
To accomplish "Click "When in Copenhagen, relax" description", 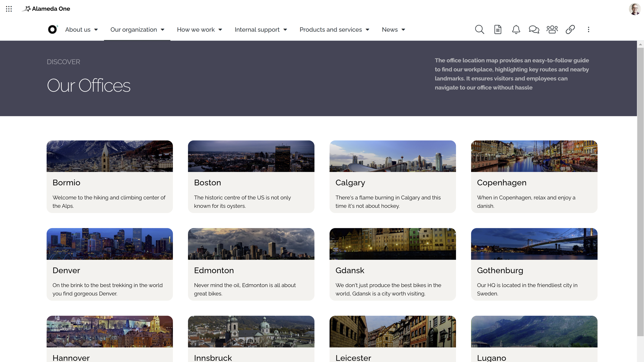I will click(x=526, y=202).
